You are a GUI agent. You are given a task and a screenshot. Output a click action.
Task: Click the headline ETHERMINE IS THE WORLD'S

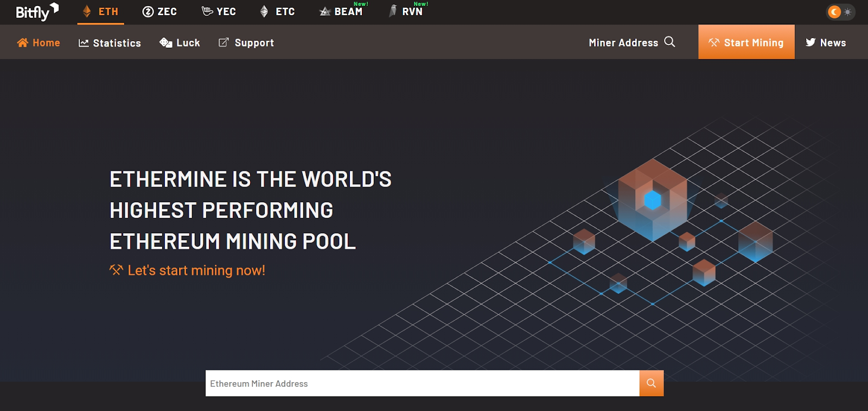251,179
